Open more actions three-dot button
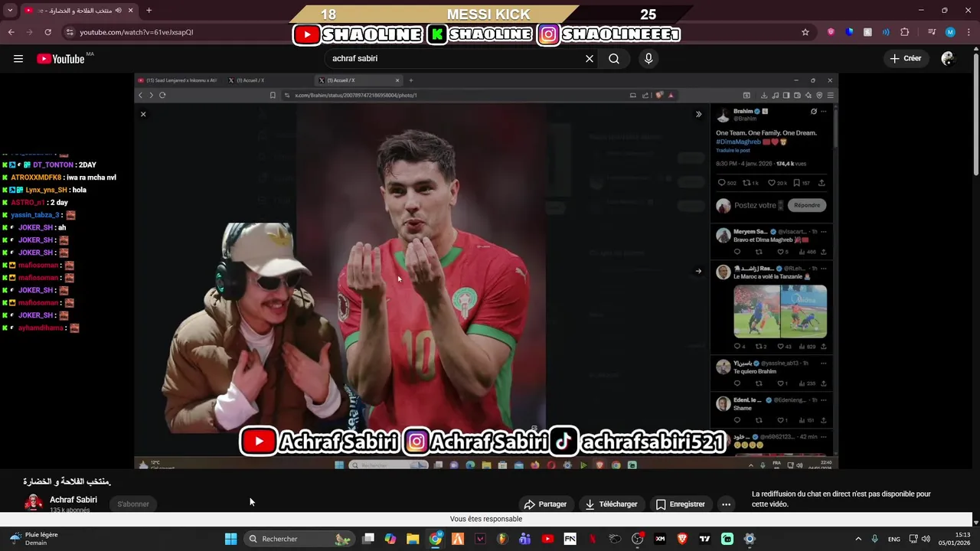 (726, 504)
